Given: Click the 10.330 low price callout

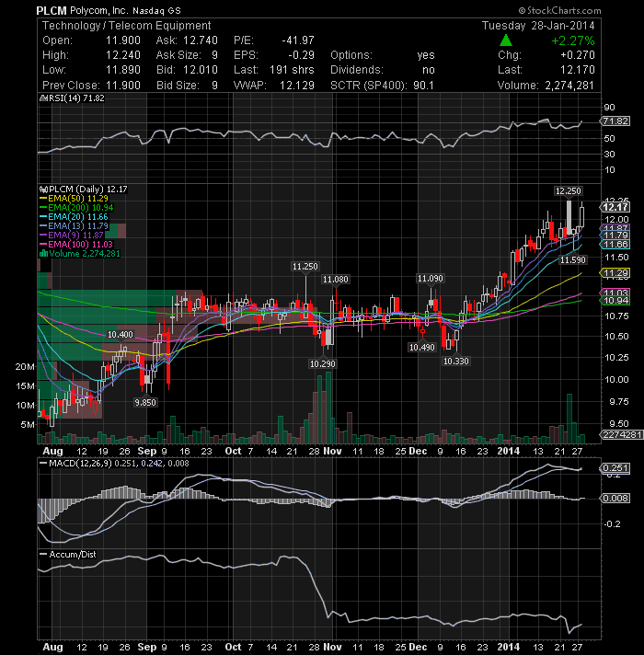Looking at the screenshot, I should click(x=455, y=361).
